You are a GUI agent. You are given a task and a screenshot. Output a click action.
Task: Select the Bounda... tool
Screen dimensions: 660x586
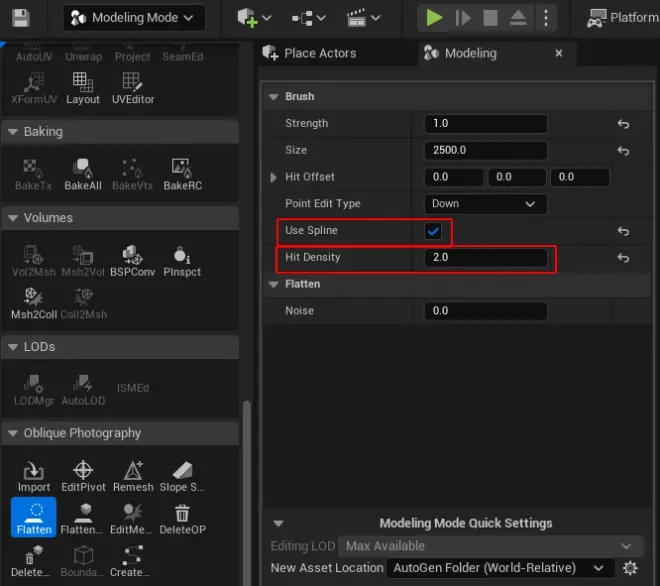(x=83, y=562)
